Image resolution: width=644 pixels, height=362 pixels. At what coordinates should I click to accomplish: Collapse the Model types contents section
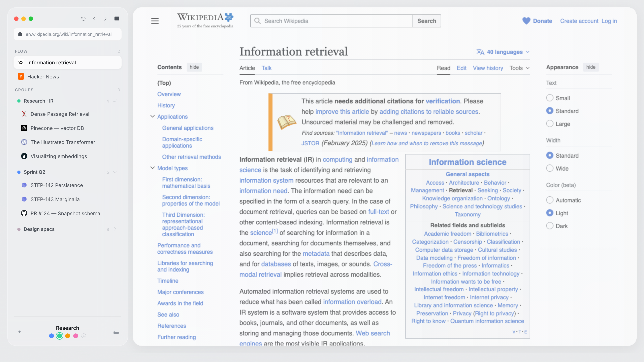click(152, 168)
